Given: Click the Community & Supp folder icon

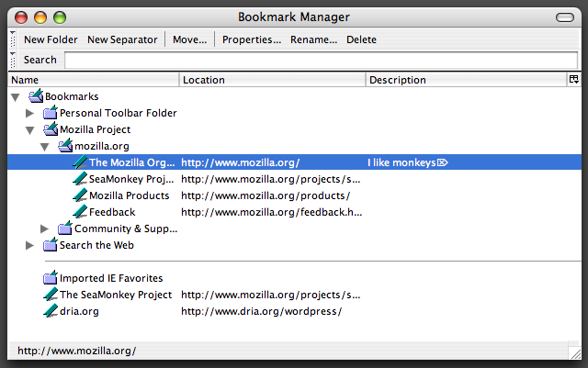Looking at the screenshot, I should (65, 229).
